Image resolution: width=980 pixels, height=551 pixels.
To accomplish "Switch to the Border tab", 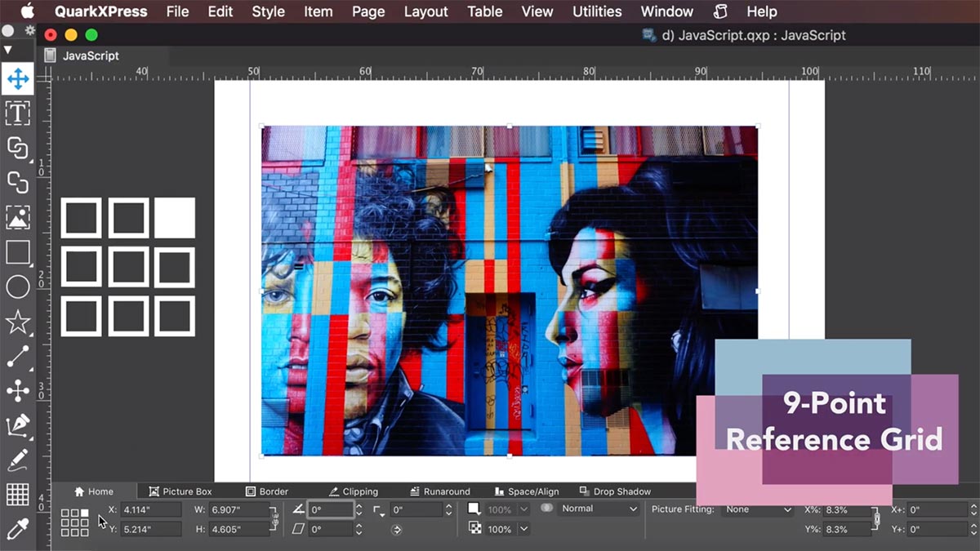I will pyautogui.click(x=267, y=491).
